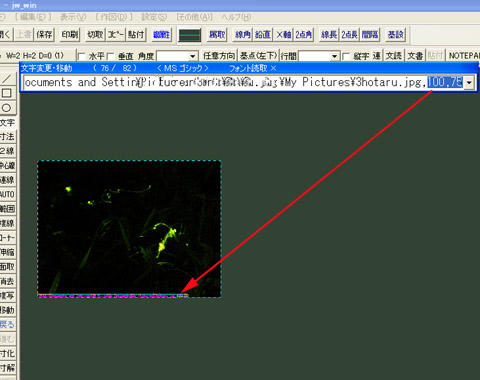Activate the 寸法 (dimension) tool

[7, 137]
